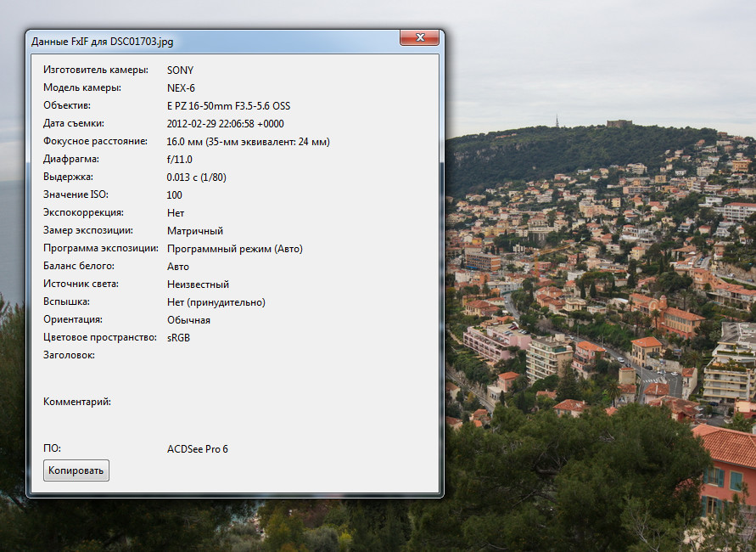
Task: Click the exposure program value Программный режим (Авто)
Action: click(234, 248)
